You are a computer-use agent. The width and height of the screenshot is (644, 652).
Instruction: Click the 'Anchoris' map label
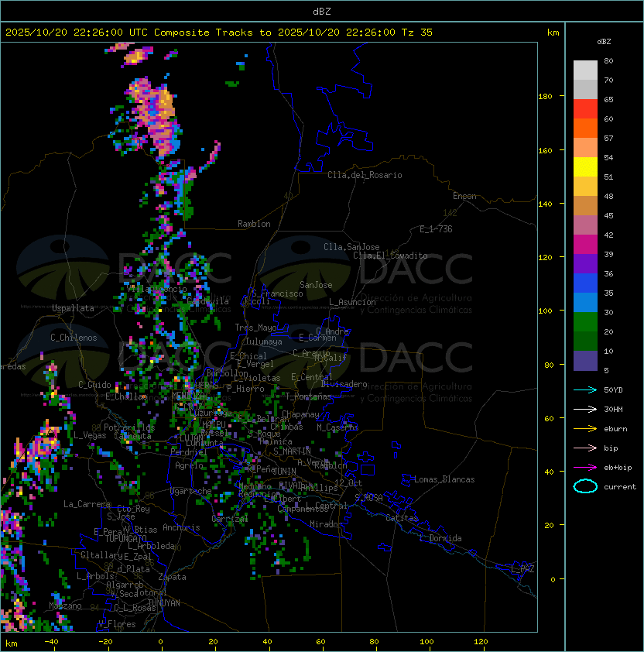click(181, 527)
